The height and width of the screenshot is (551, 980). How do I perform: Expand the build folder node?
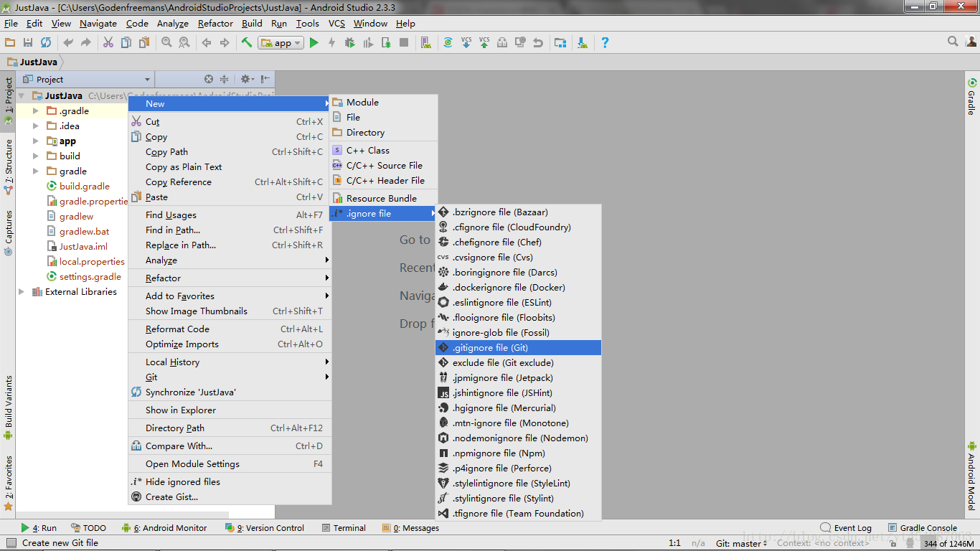point(36,156)
